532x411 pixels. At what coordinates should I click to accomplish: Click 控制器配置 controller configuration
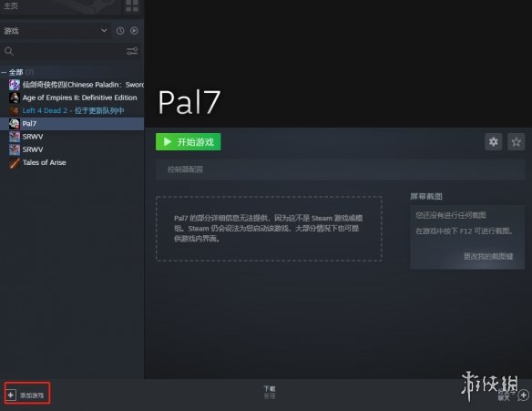[185, 170]
